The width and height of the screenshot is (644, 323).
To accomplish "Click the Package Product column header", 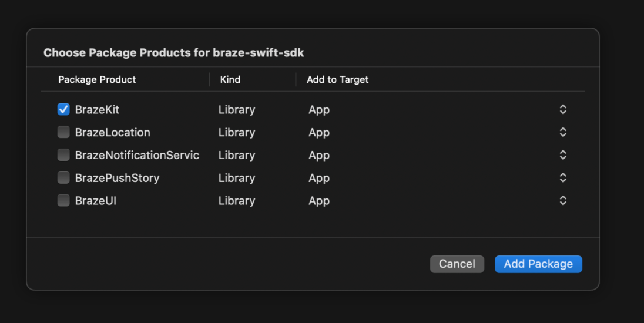I will [97, 80].
